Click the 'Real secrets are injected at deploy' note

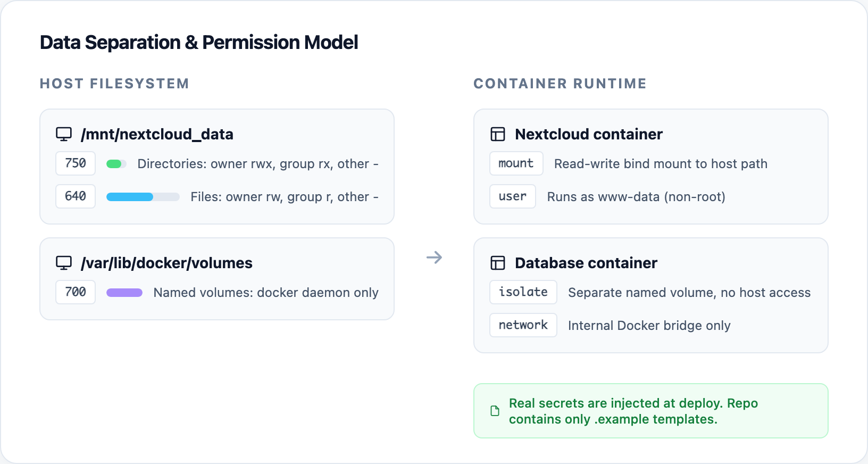[x=651, y=411]
